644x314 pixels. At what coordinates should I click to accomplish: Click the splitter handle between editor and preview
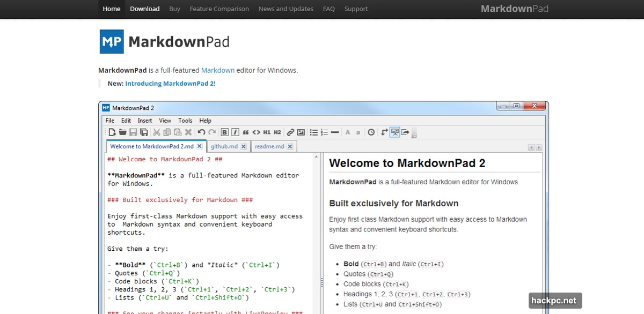click(321, 282)
